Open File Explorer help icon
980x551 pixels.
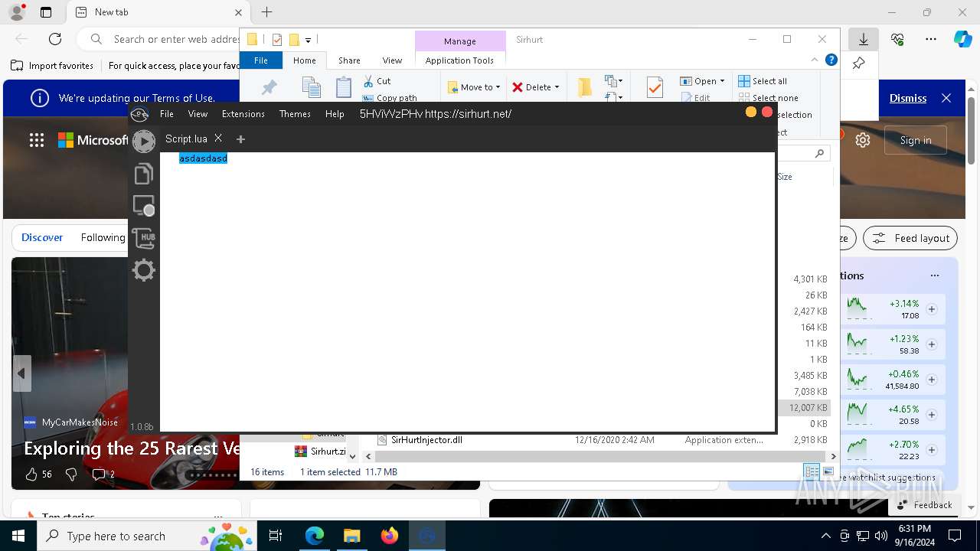pos(831,60)
